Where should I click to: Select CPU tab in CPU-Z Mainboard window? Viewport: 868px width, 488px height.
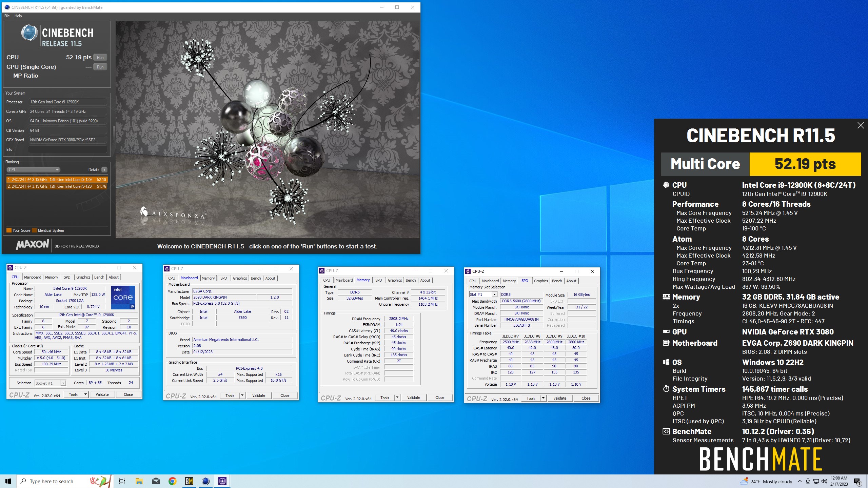click(172, 278)
